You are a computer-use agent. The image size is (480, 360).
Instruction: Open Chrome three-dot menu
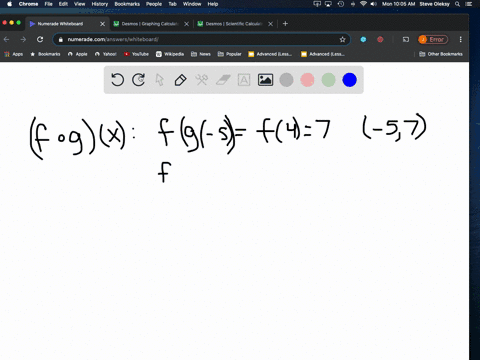tap(461, 39)
